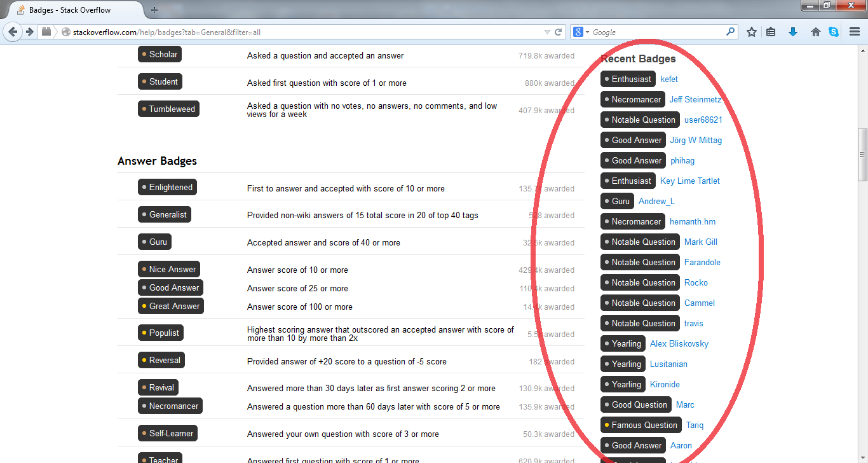This screenshot has height=463, width=868.
Task: Visit Jeff Steinmetz's profile
Action: 695,99
